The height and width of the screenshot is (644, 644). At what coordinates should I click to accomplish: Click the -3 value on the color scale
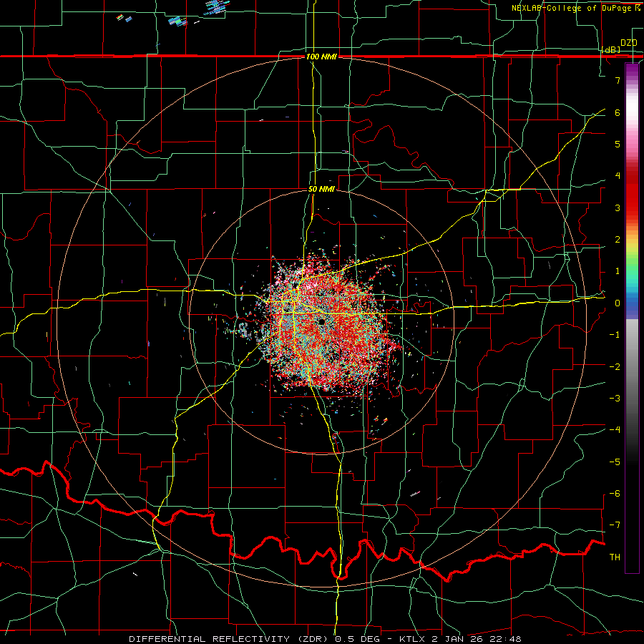615,398
